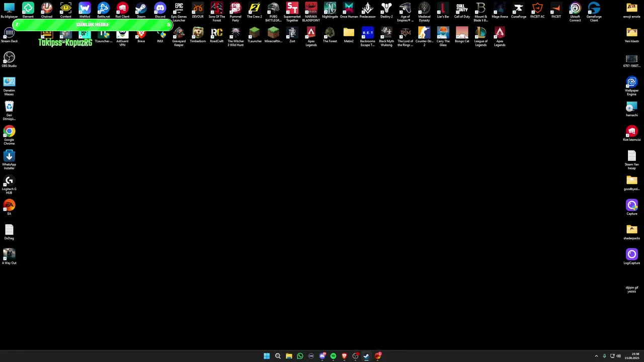Image resolution: width=644 pixels, height=362 pixels.
Task: Open the Once Human shortcut
Action: [349, 11]
